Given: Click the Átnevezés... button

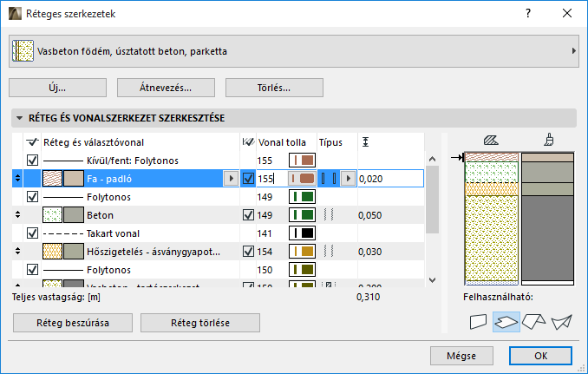Looking at the screenshot, I should pyautogui.click(x=166, y=88).
